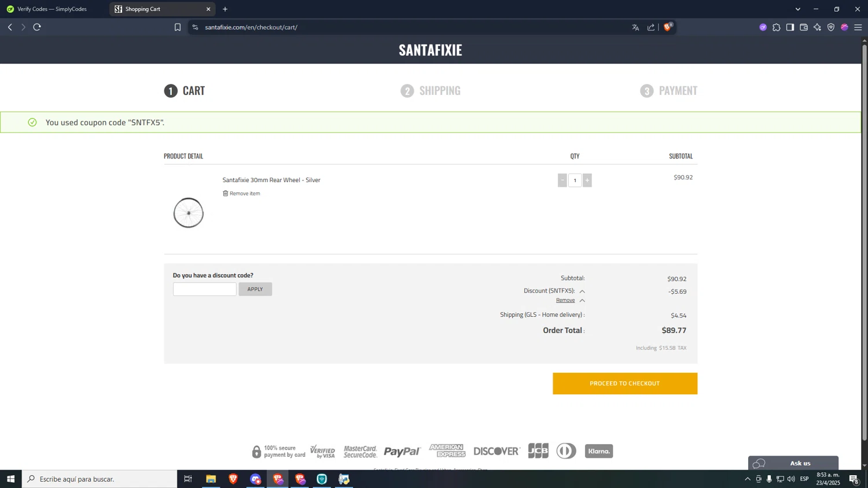868x488 pixels.
Task: Open Task View on the taskbar
Action: 188,479
